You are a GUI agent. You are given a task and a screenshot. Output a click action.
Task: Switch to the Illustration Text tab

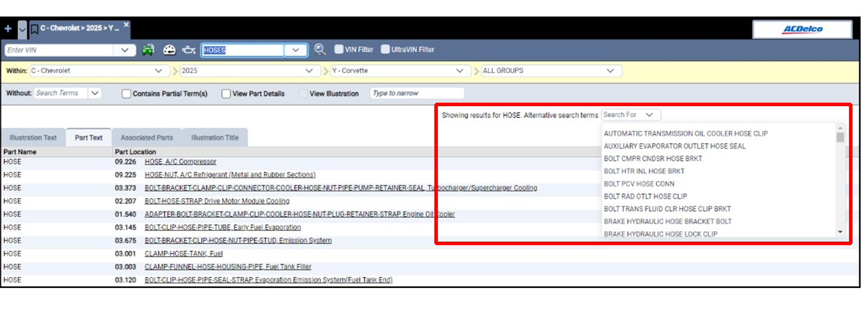coord(33,138)
